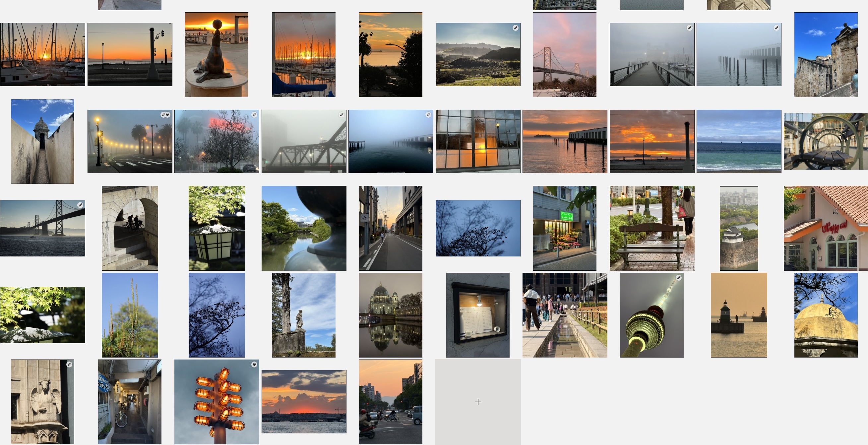868x445 pixels.
Task: Open the golden dome with bare branches photo
Action: coord(826,315)
